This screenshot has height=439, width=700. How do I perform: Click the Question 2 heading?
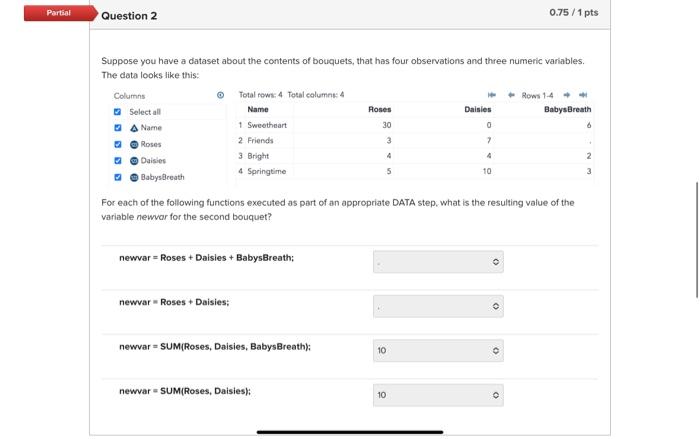pos(129,16)
